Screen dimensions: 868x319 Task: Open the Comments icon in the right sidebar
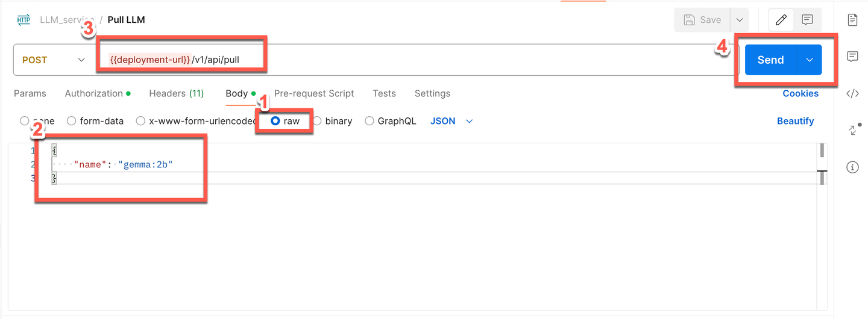click(x=852, y=57)
